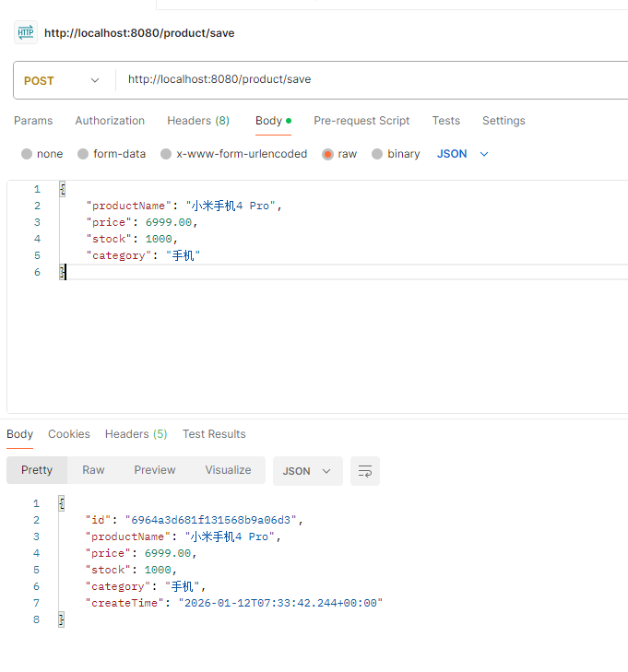The width and height of the screenshot is (628, 672).
Task: Open the response JSON format dropdown
Action: (307, 471)
